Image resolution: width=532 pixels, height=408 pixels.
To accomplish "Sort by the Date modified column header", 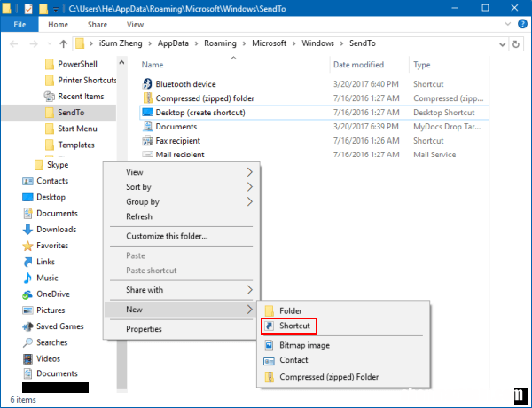I will 358,65.
